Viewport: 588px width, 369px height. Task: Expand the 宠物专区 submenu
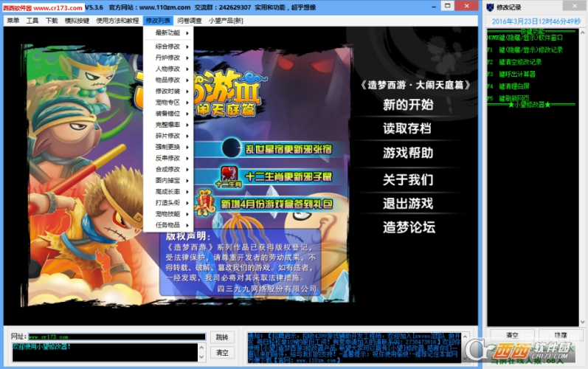click(x=168, y=103)
